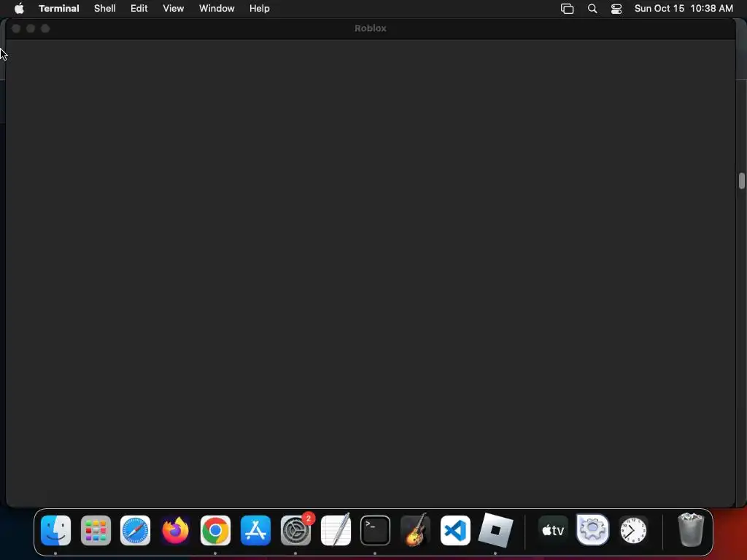
Task: Open the Trash in the dock
Action: click(691, 530)
